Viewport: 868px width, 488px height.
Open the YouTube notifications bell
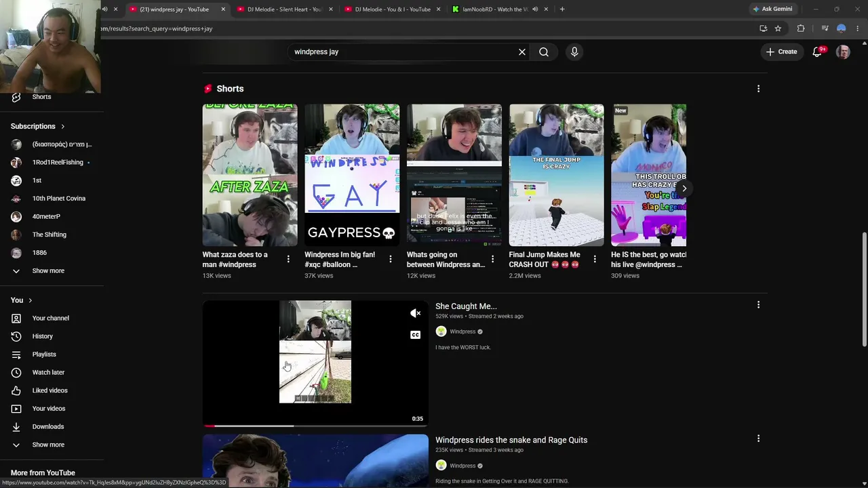click(818, 52)
